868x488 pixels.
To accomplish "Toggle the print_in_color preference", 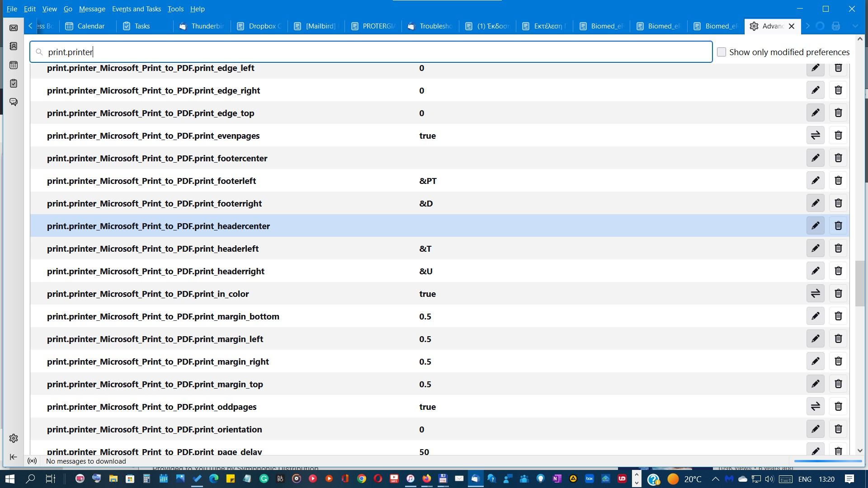I will (x=815, y=294).
